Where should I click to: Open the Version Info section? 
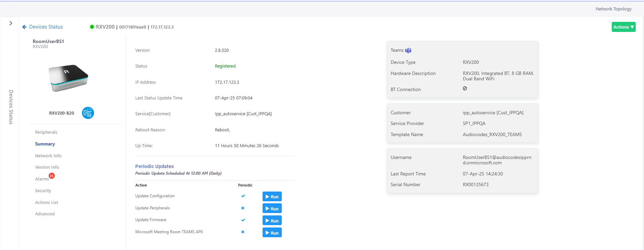[47, 167]
